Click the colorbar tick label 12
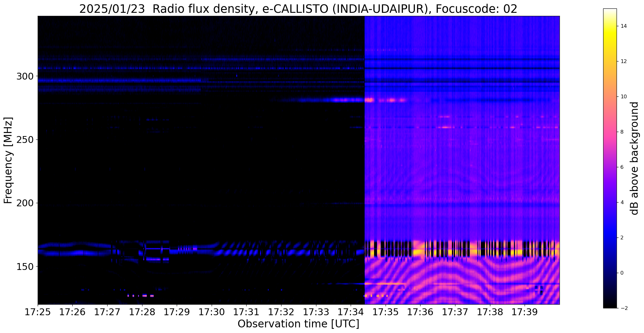This screenshot has height=333, width=644. [624, 61]
